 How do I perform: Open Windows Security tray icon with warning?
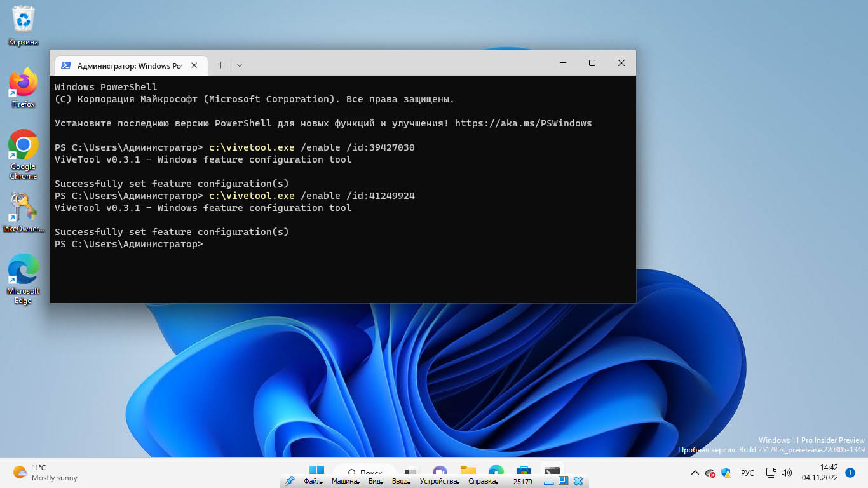[x=726, y=473]
